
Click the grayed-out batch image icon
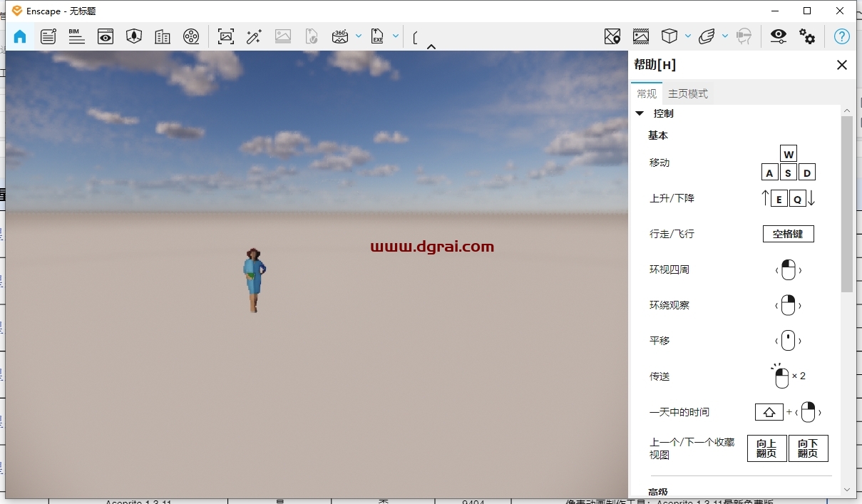coord(283,36)
